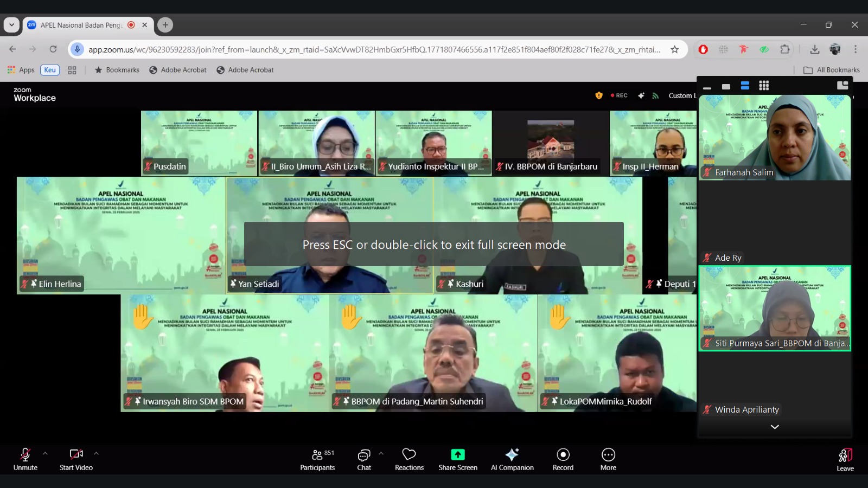Expand audio options arrow beside Unmute
The width and height of the screenshot is (868, 488).
45,453
